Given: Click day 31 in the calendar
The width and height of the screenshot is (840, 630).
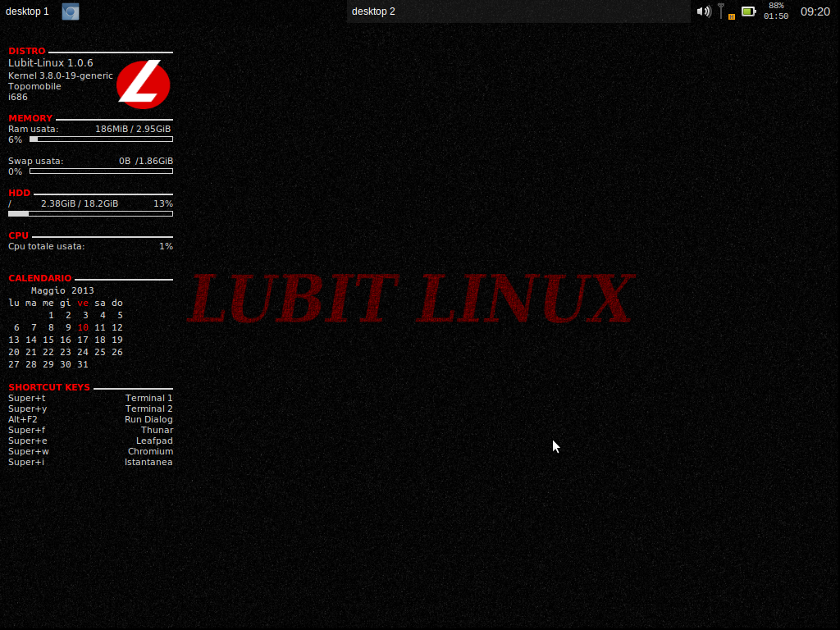Looking at the screenshot, I should [x=83, y=364].
